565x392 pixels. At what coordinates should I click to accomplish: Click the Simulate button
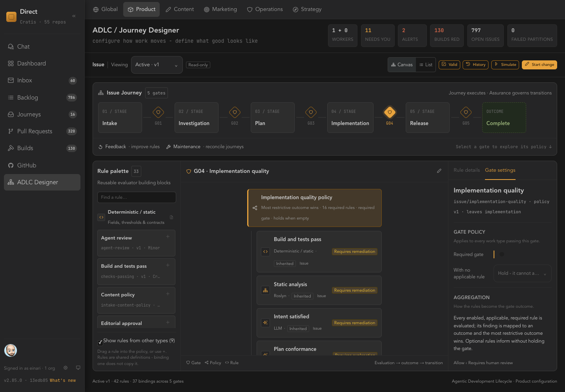(x=505, y=65)
